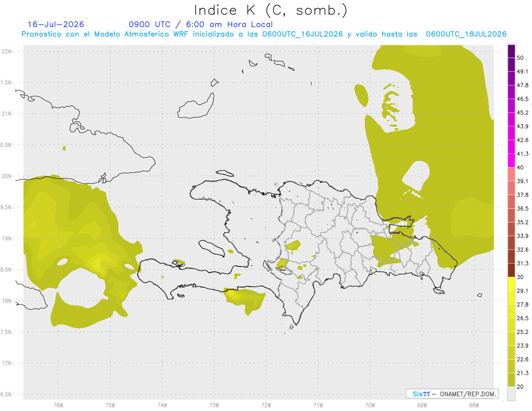Select grey color bar segment below 20
This screenshot has width=532, height=411.
tap(511, 393)
